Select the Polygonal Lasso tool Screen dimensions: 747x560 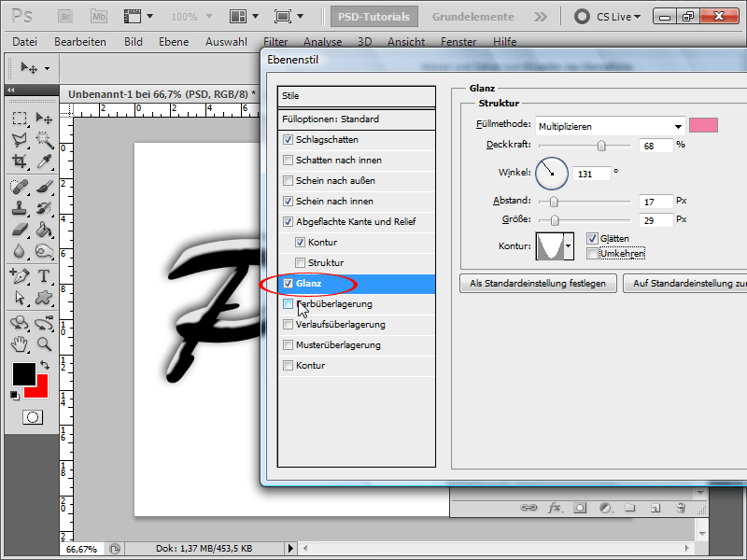(19, 139)
